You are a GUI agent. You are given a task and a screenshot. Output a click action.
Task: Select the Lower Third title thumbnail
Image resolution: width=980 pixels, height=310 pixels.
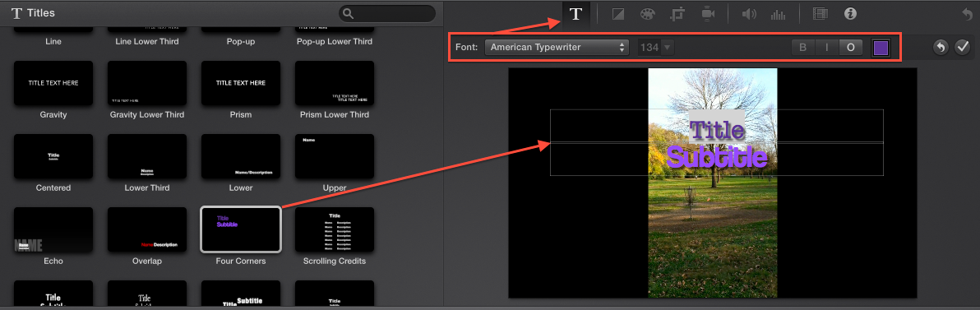147,155
